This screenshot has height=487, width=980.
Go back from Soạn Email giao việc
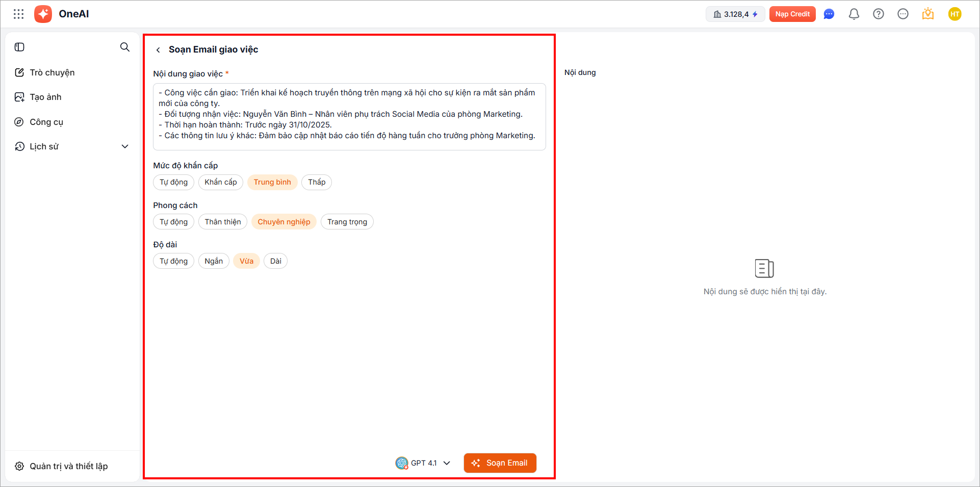point(158,50)
